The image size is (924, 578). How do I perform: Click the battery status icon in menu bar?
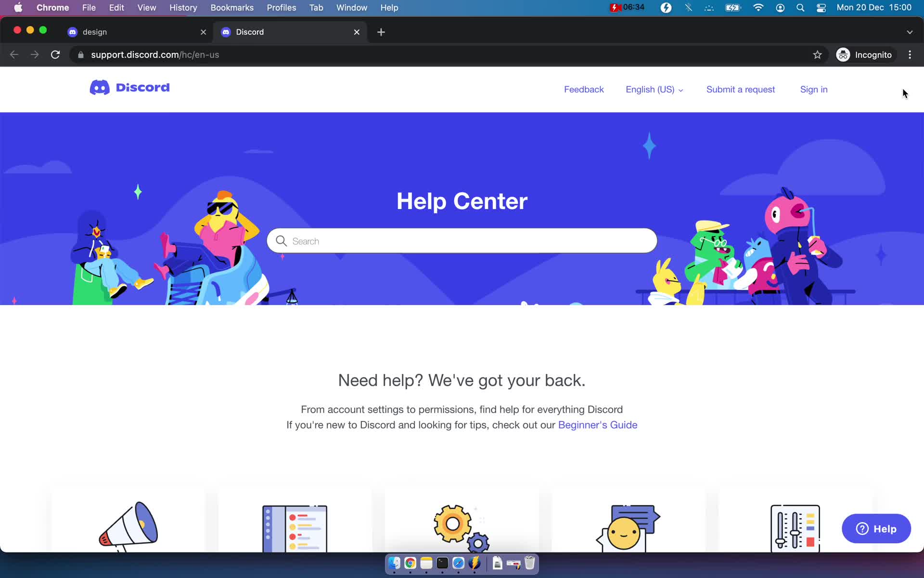click(x=733, y=8)
